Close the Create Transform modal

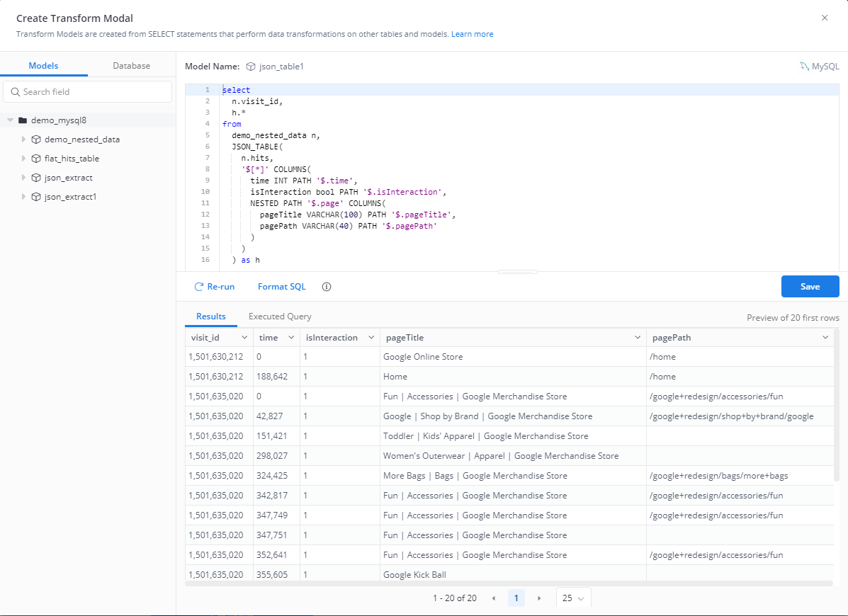[825, 18]
